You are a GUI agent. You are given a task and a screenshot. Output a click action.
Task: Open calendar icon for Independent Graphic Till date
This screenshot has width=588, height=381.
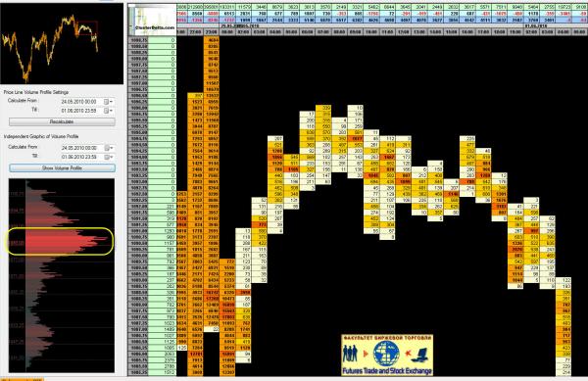(x=107, y=157)
